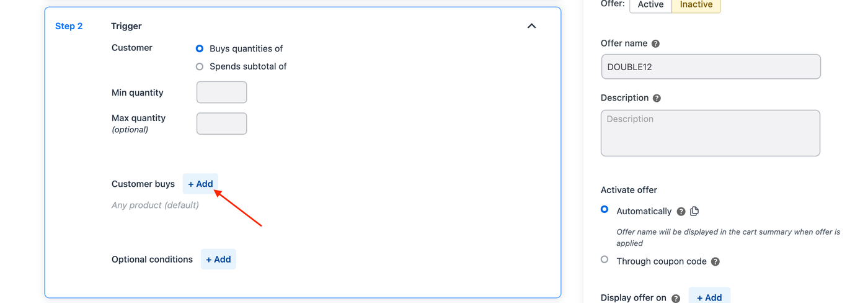Add an optional condition
This screenshot has height=303, width=868.
click(x=218, y=260)
